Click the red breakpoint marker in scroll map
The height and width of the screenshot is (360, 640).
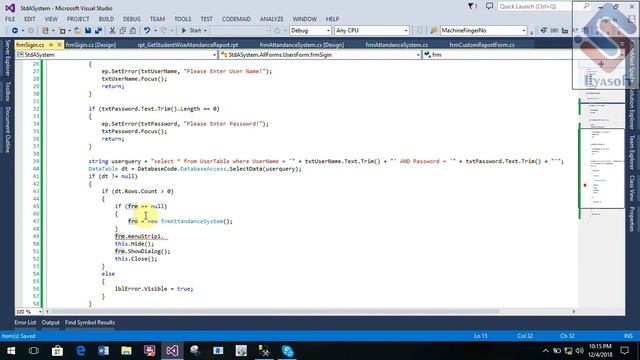[x=585, y=185]
